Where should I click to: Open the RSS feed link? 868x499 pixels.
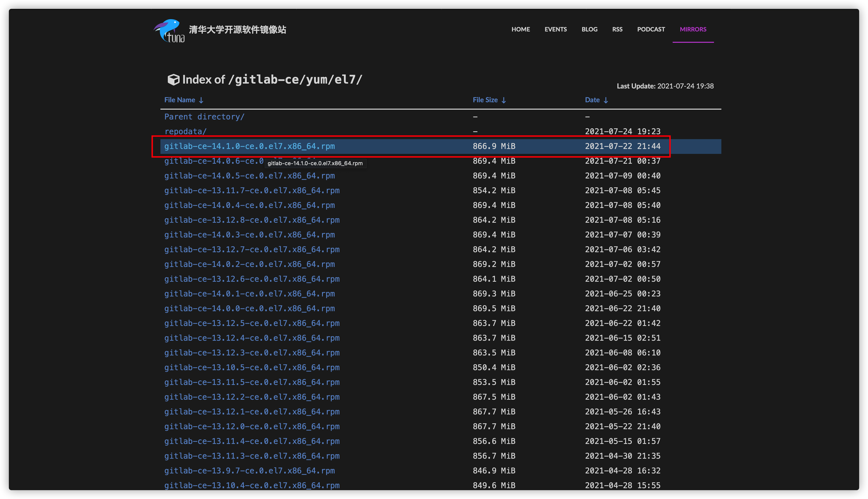pyautogui.click(x=617, y=29)
